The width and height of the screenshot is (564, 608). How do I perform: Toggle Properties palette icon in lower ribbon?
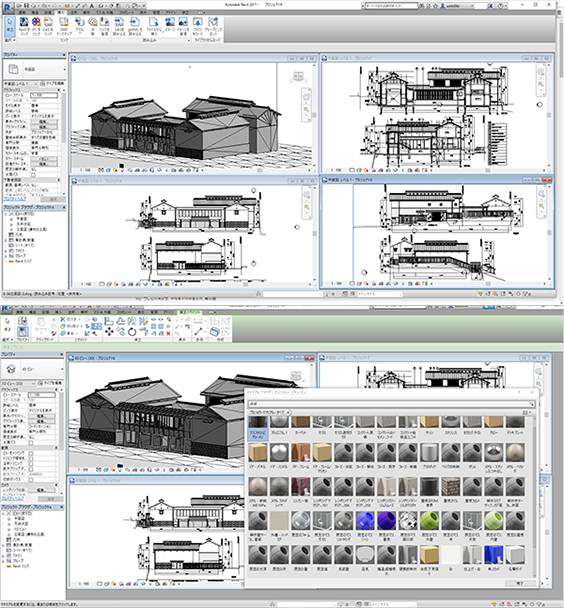click(x=22, y=332)
